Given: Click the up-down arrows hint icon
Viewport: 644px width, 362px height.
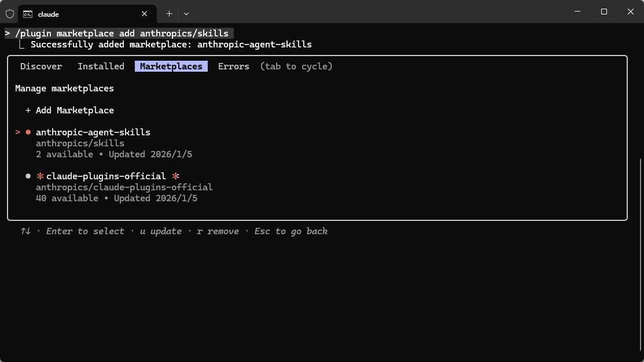Looking at the screenshot, I should pos(25,231).
